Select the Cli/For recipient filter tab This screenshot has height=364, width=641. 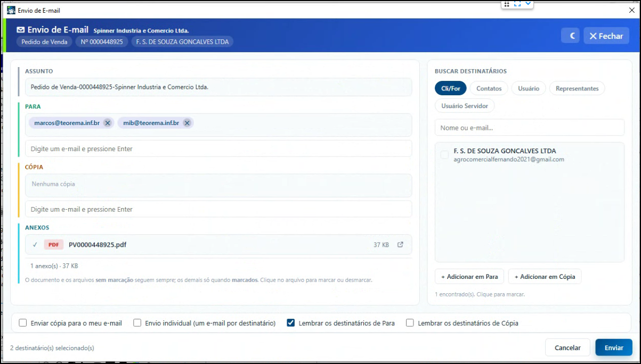pos(451,88)
